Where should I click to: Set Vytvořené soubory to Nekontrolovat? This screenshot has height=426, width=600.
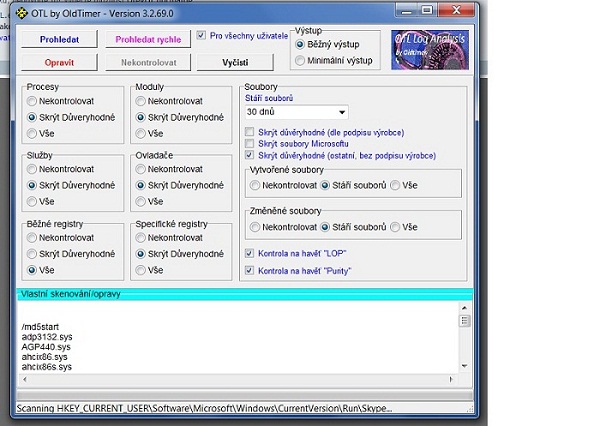point(254,185)
